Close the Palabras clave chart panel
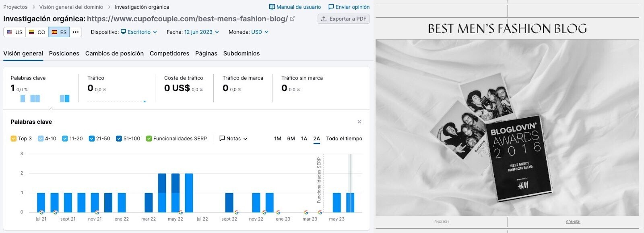 coord(359,122)
